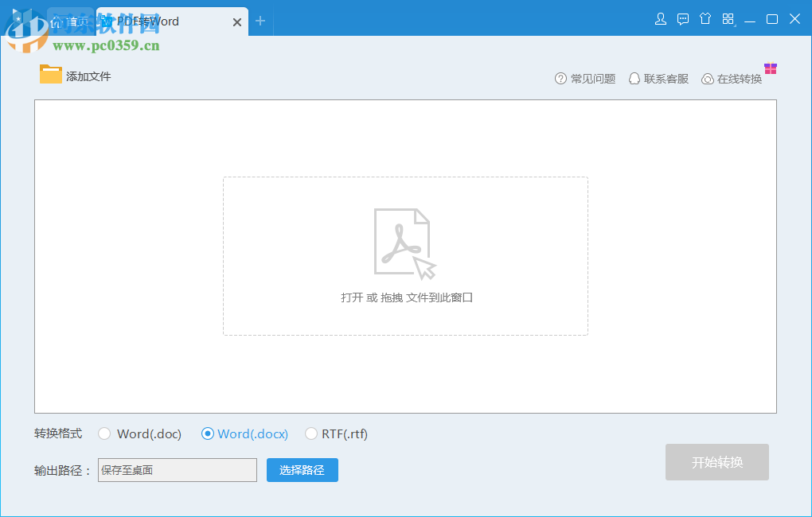Click the shirt-shaped skin changer icon
812x517 pixels.
(x=705, y=18)
